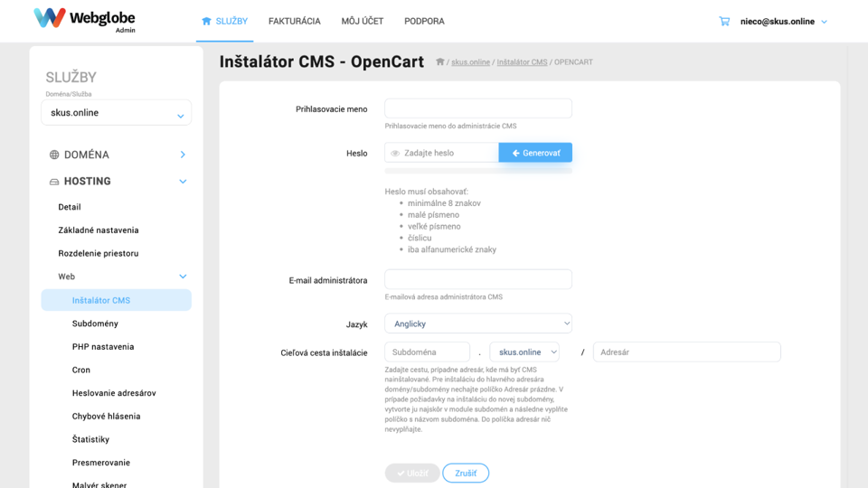Click the Zrušiť cancel button
868x488 pixels.
pos(466,473)
